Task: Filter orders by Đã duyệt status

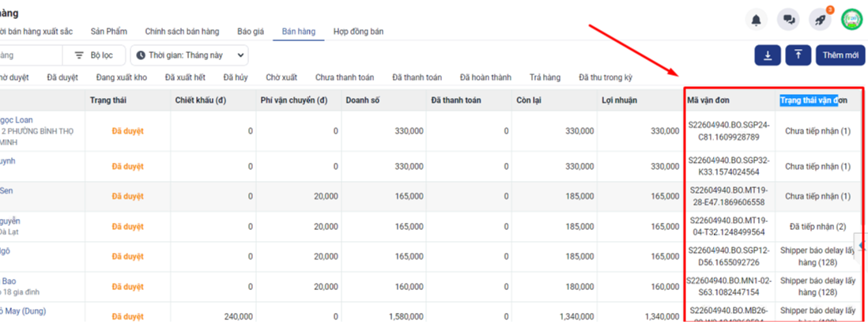Action: pyautogui.click(x=62, y=77)
